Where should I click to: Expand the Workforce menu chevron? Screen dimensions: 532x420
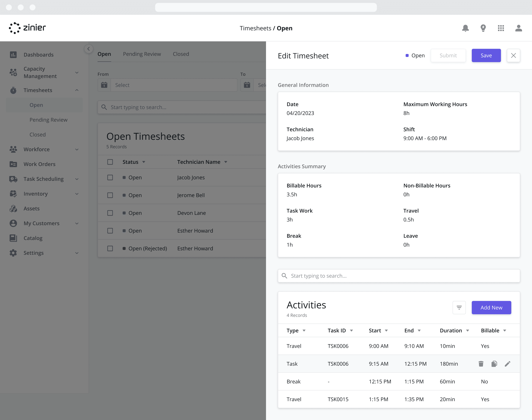(77, 150)
